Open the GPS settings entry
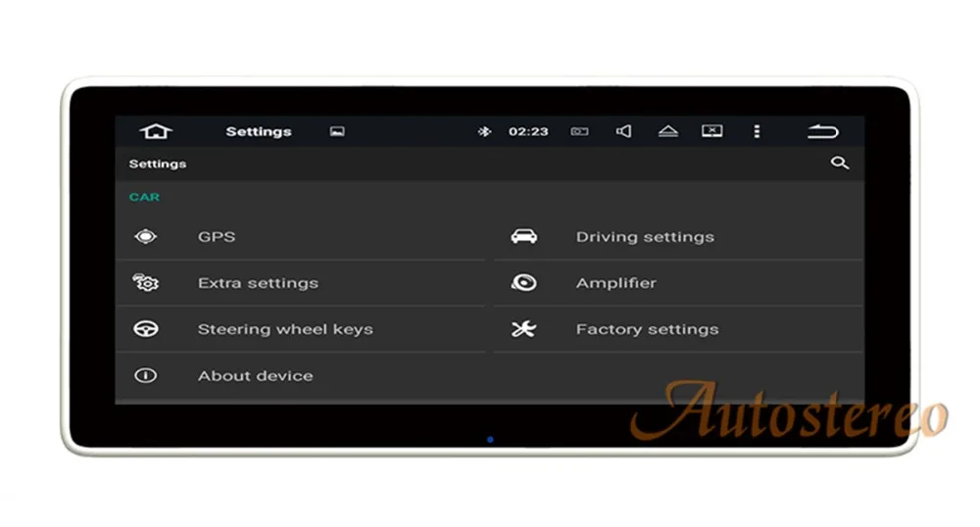 301,237
